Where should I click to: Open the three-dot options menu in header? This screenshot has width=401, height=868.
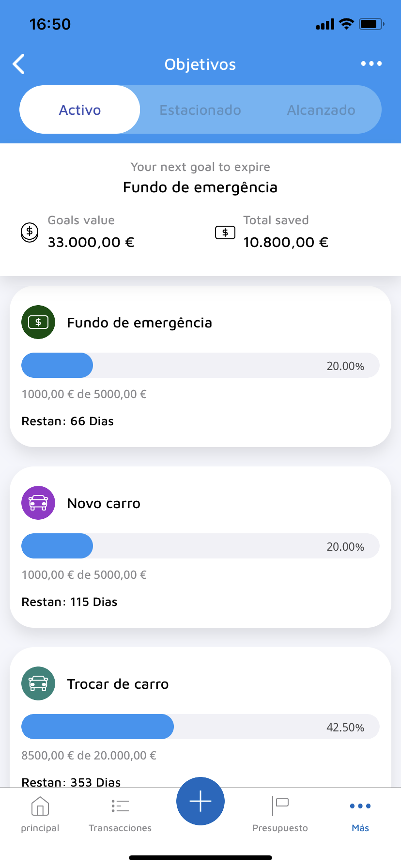pyautogui.click(x=371, y=63)
